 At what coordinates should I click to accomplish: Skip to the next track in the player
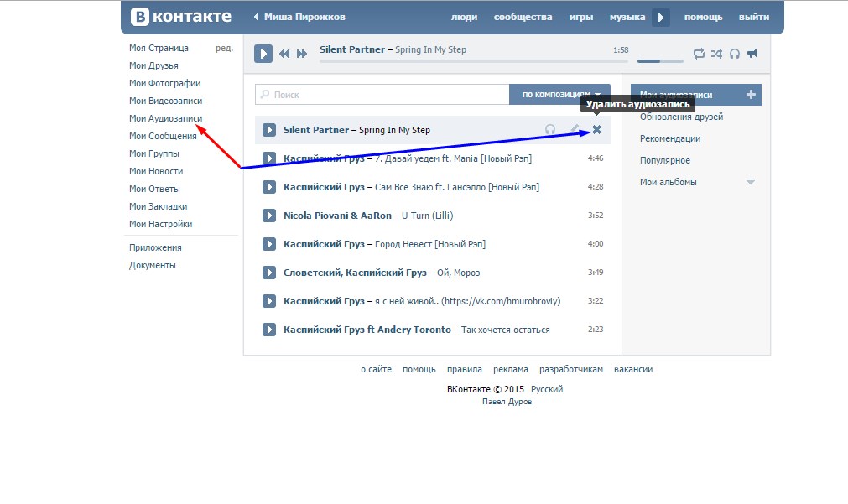coord(302,54)
